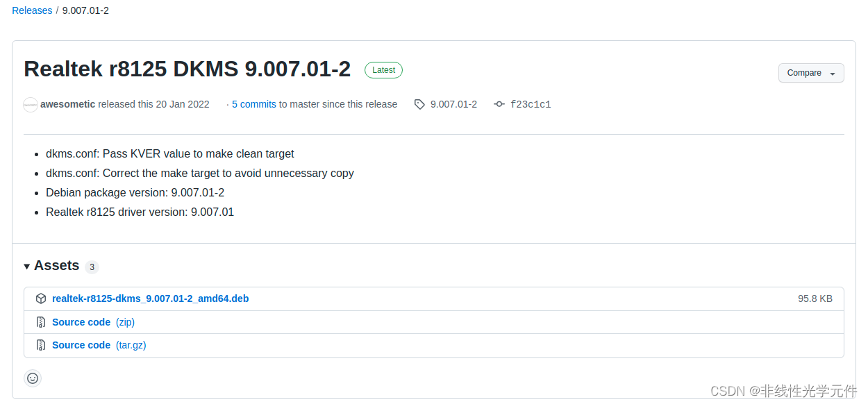
Task: Add a reaction with the smiley button
Action: [x=33, y=378]
